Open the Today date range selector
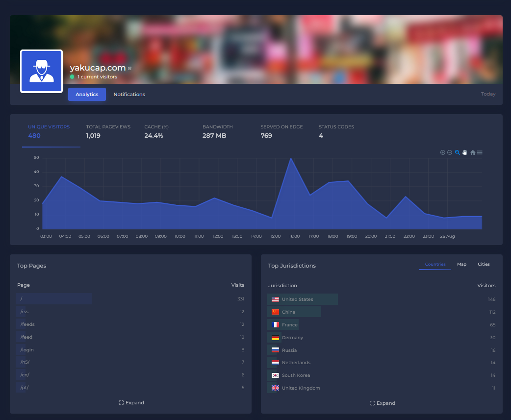Screen dimensions: 511x420 488,94
